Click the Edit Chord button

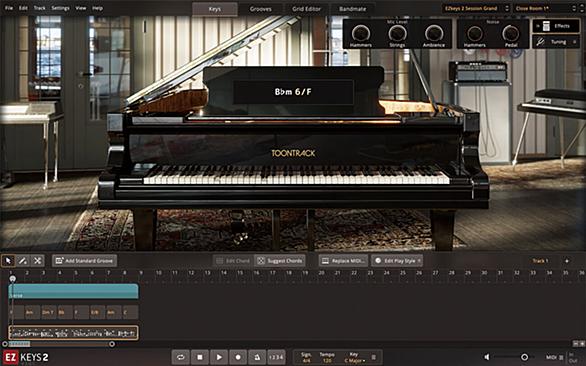[233, 261]
